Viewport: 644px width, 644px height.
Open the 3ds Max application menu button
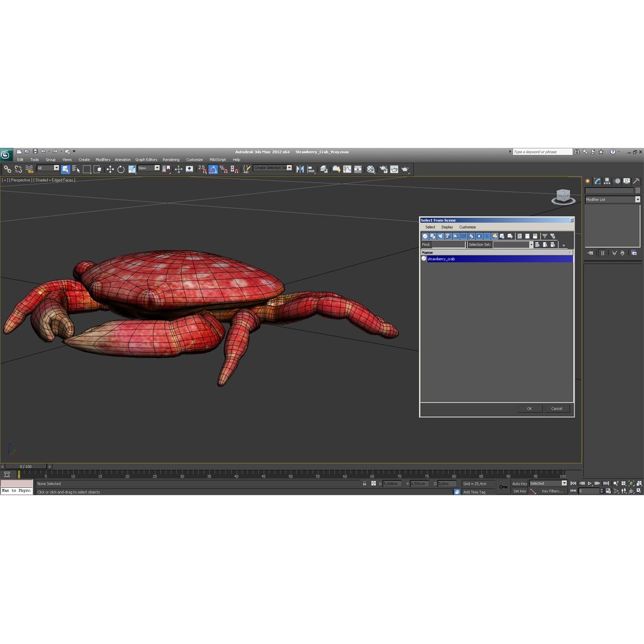point(6,154)
